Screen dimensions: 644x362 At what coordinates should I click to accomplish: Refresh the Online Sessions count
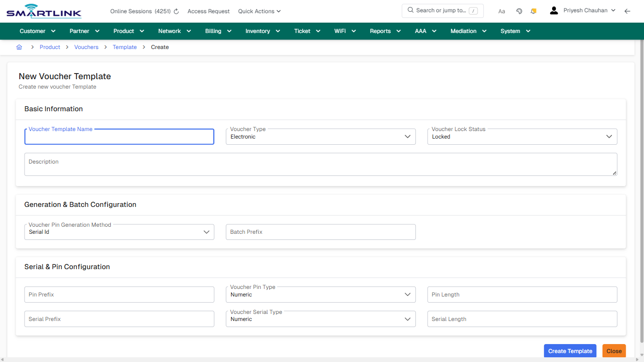[x=175, y=11]
